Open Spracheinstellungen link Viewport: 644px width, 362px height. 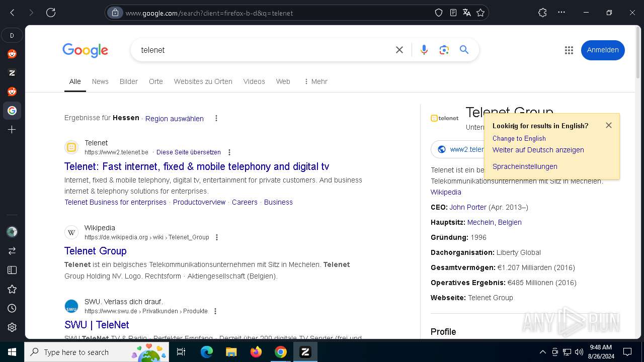pos(525,166)
